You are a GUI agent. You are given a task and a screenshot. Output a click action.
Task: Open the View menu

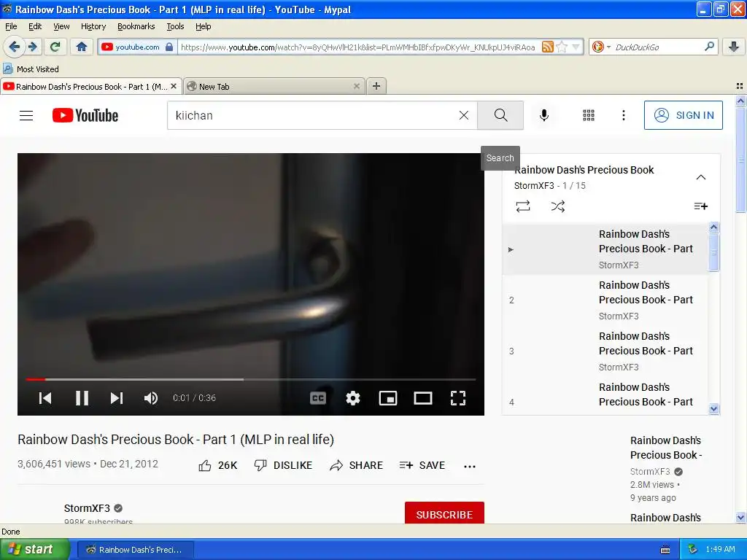point(61,26)
